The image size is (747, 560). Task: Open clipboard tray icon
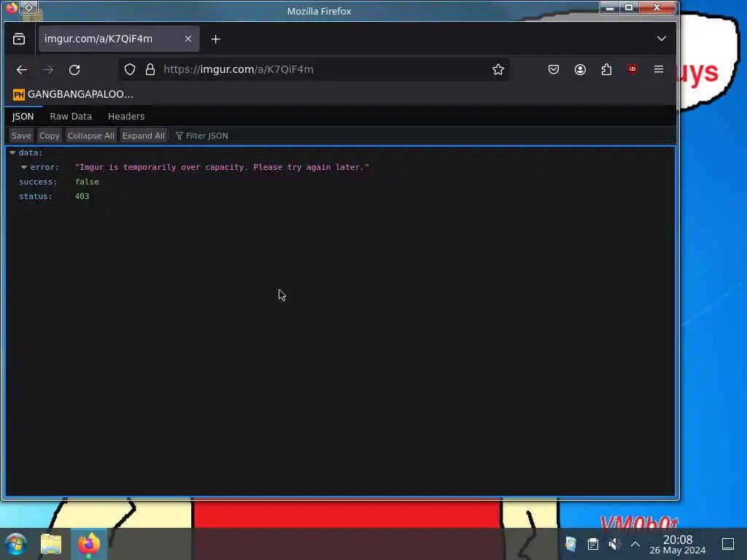click(592, 544)
